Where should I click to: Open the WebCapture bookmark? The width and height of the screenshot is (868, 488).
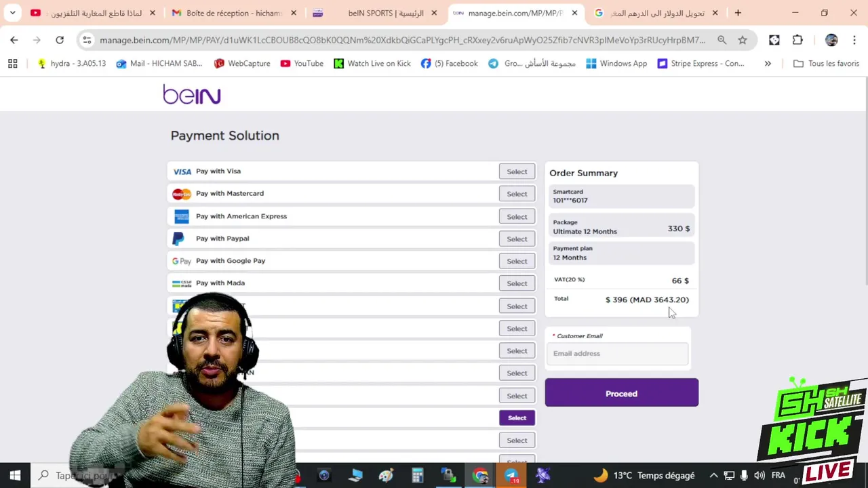tap(242, 63)
